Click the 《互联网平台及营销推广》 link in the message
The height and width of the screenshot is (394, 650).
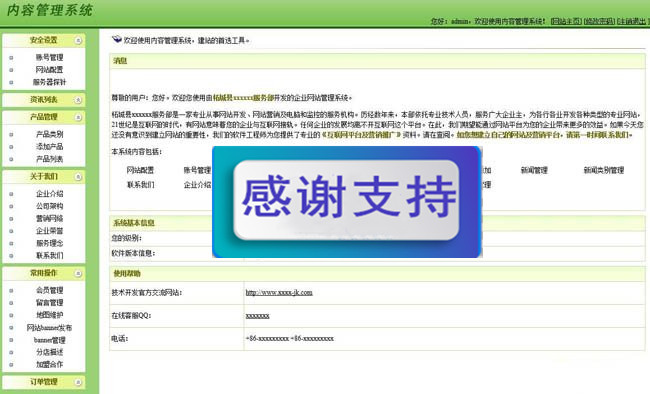click(361, 135)
